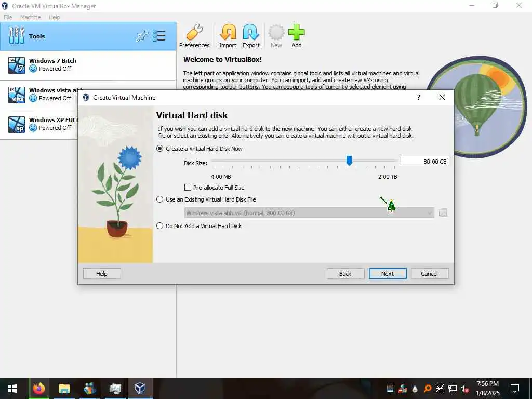Click the asterisk tray icon

[440, 389]
